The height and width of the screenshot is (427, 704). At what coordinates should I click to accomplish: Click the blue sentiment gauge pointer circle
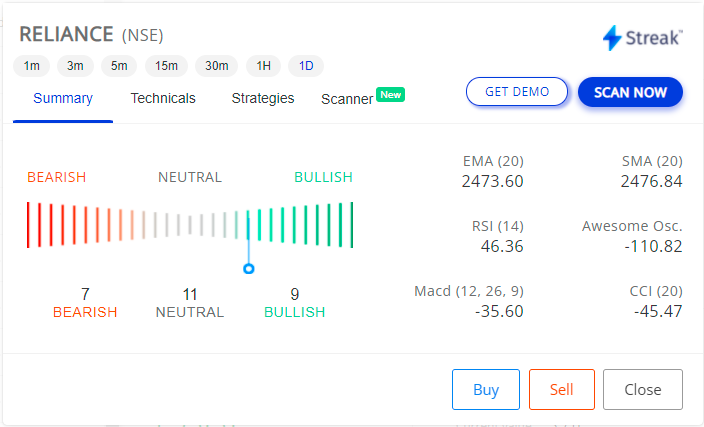pos(249,269)
